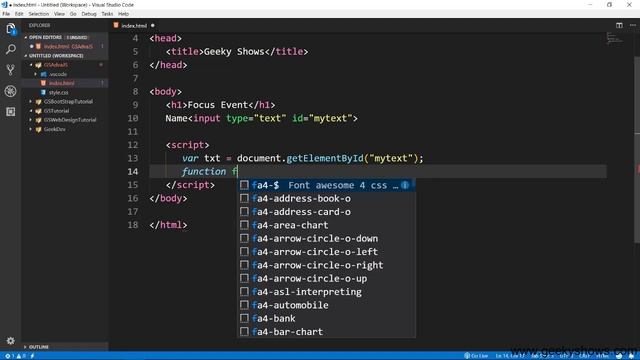640x360 pixels.
Task: Select fa4-arrow-circle-o-right suggestion
Action: (x=327, y=265)
